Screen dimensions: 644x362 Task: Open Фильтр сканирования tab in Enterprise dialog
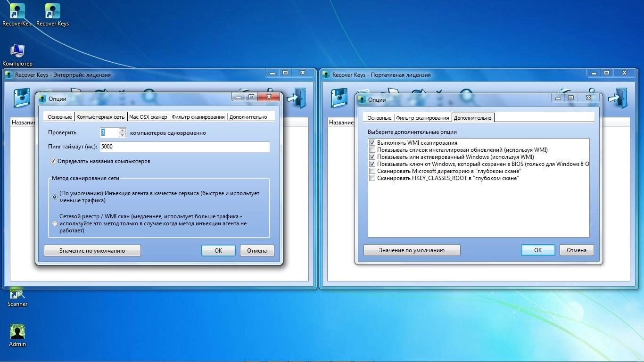(x=198, y=117)
